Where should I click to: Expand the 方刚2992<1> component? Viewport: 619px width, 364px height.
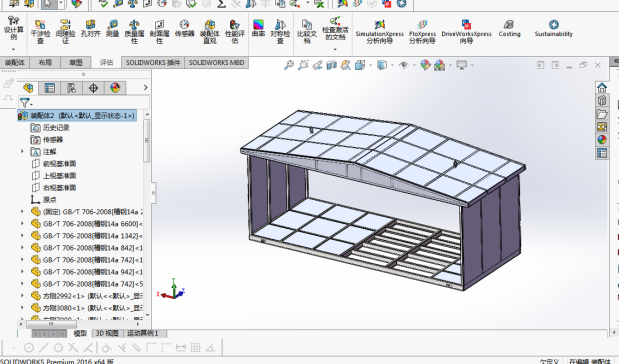(x=23, y=296)
